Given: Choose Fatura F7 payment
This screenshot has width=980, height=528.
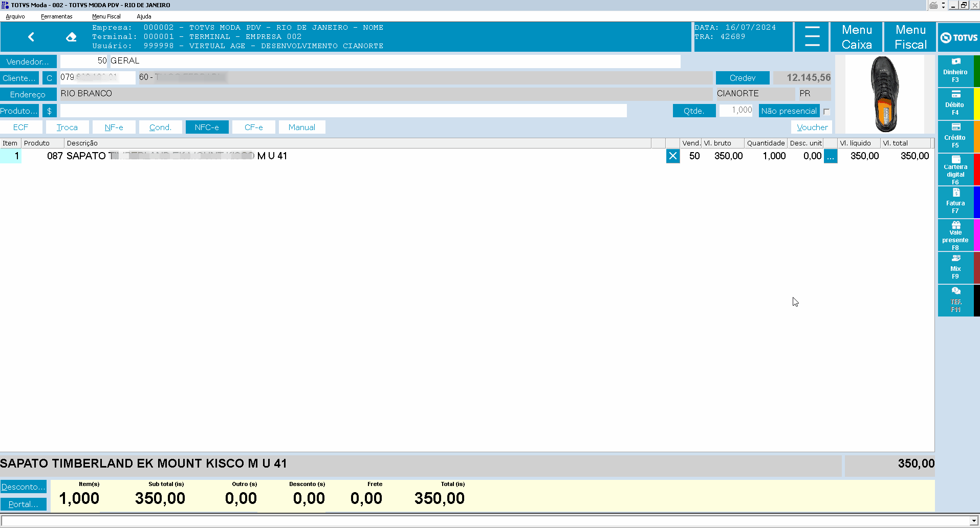Looking at the screenshot, I should point(955,202).
